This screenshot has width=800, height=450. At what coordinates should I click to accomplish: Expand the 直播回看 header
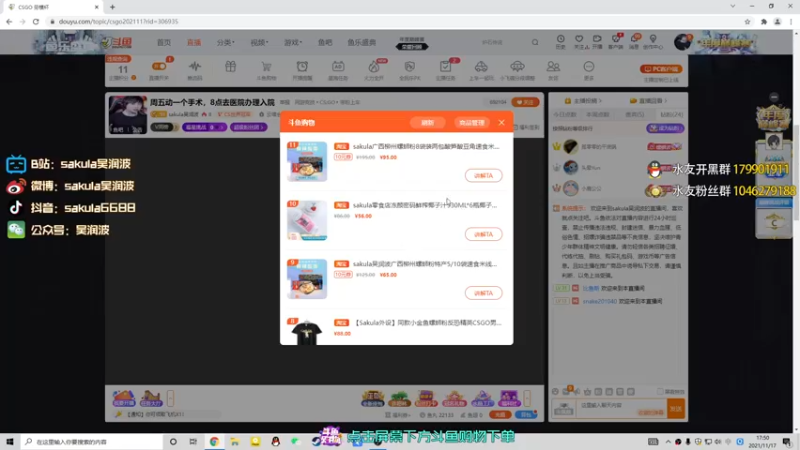pyautogui.click(x=649, y=101)
